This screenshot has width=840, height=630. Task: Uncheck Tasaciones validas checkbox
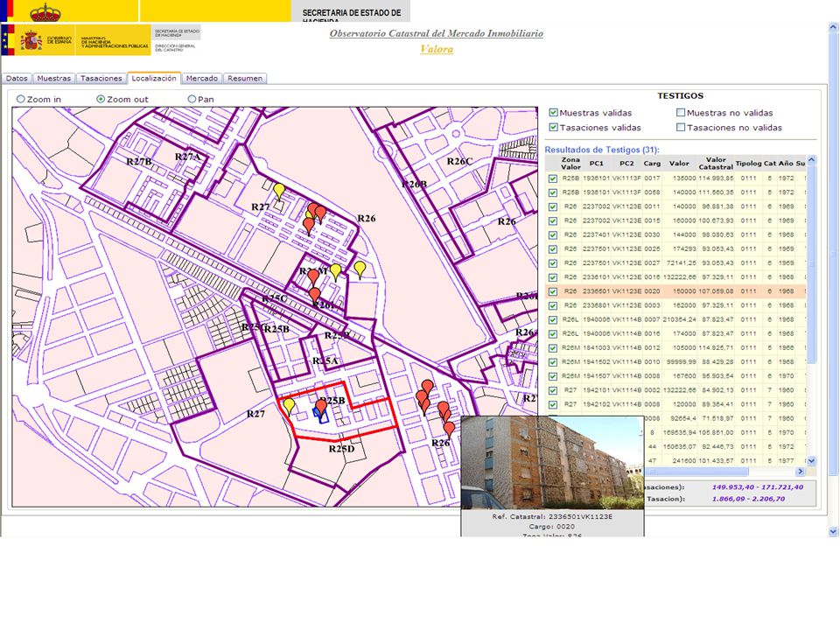[553, 128]
